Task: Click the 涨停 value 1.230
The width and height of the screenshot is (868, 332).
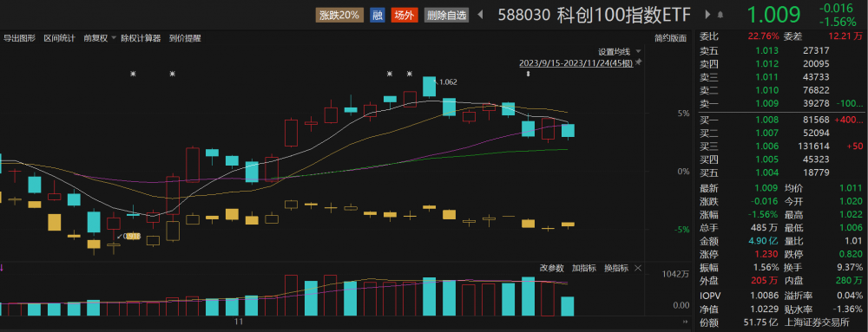Action: click(767, 255)
